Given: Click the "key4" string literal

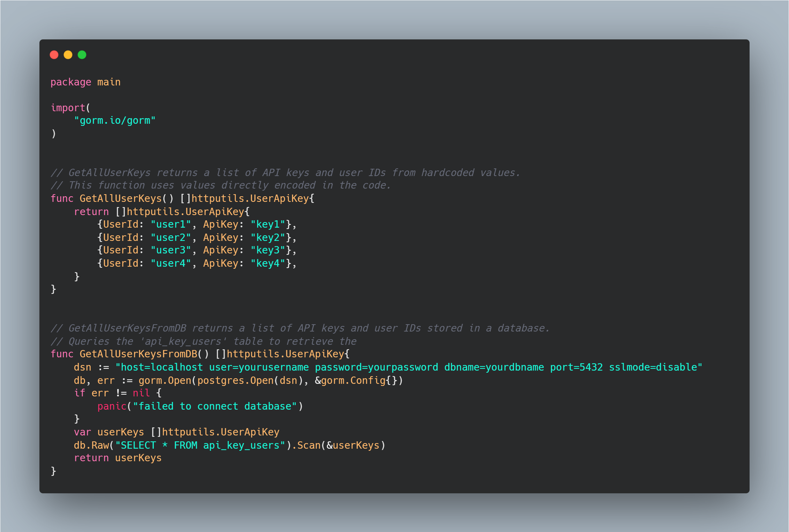Looking at the screenshot, I should pyautogui.click(x=268, y=264).
